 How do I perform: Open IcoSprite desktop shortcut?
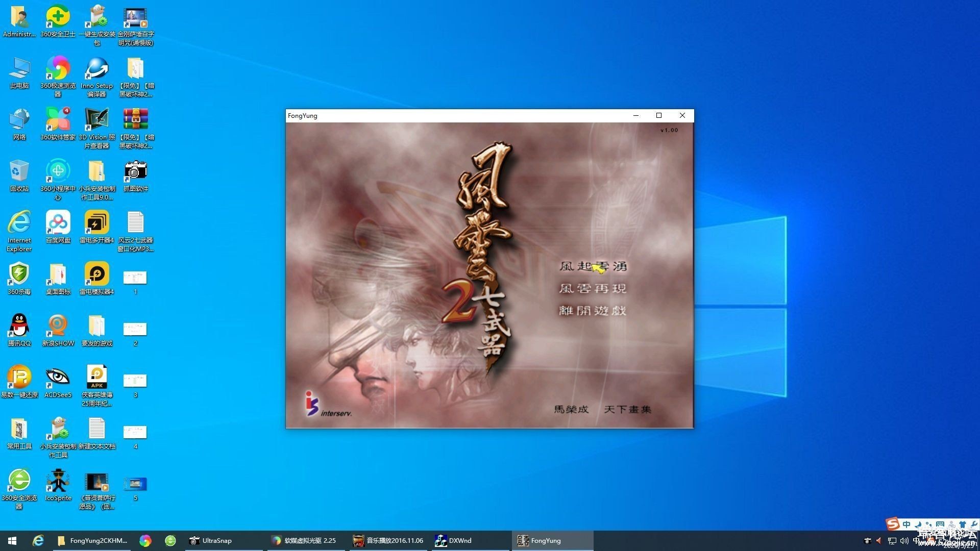[58, 485]
